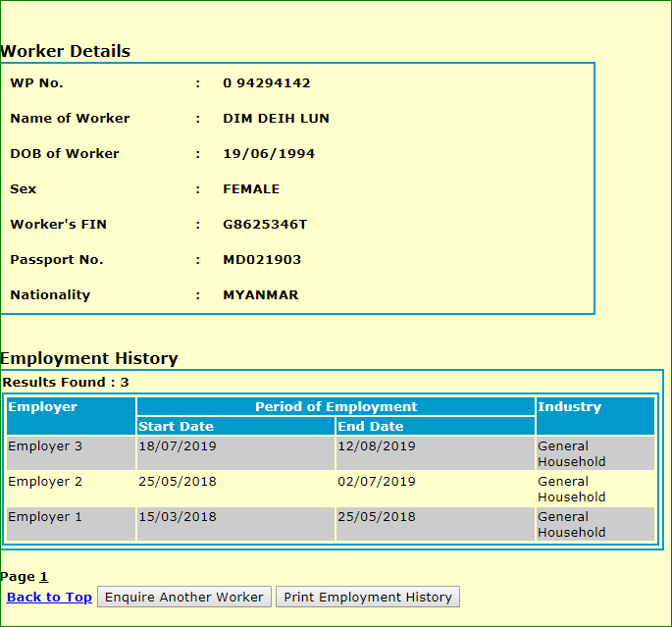
Task: Click the Employment History heading
Action: point(89,358)
